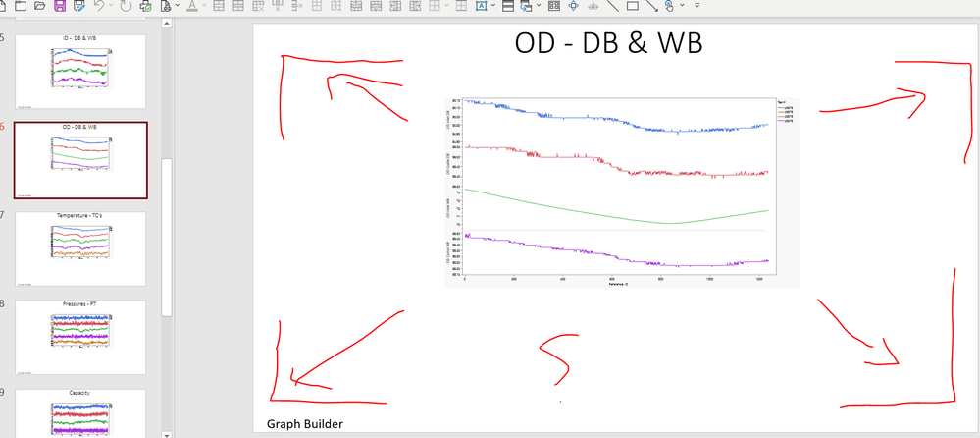Viewport: 980px width, 438px height.
Task: Click the Redo circular arrow icon
Action: pos(126,6)
